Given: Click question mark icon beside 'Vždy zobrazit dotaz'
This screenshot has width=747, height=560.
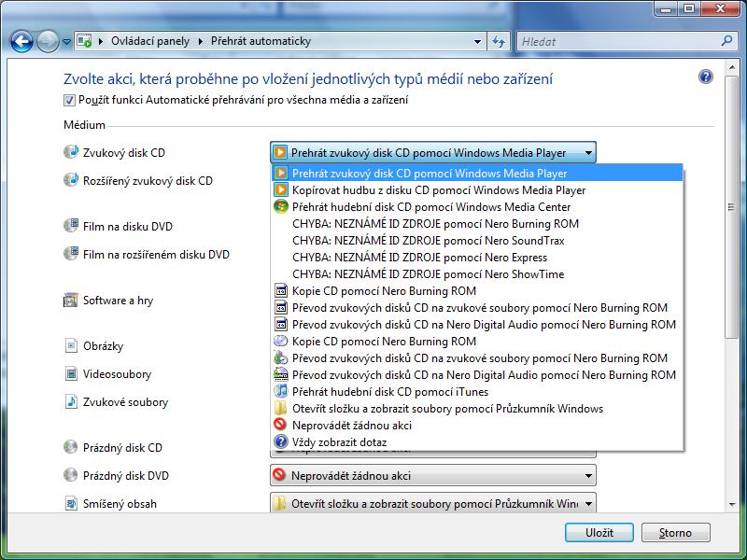Looking at the screenshot, I should tap(281, 441).
